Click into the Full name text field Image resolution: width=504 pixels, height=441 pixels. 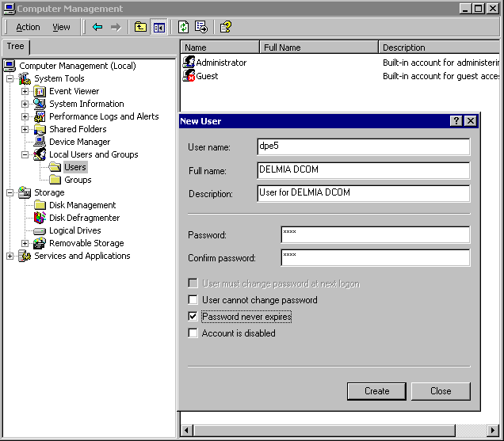(x=363, y=170)
